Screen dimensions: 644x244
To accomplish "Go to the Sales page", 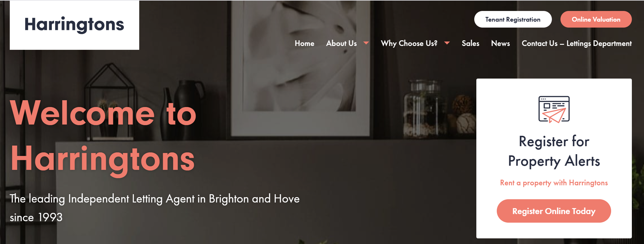I will (x=470, y=43).
